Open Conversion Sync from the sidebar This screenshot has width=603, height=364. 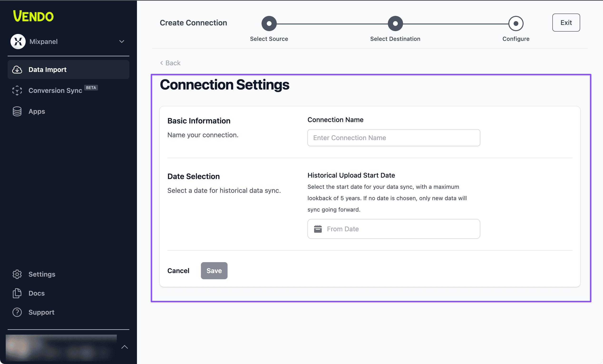55,90
